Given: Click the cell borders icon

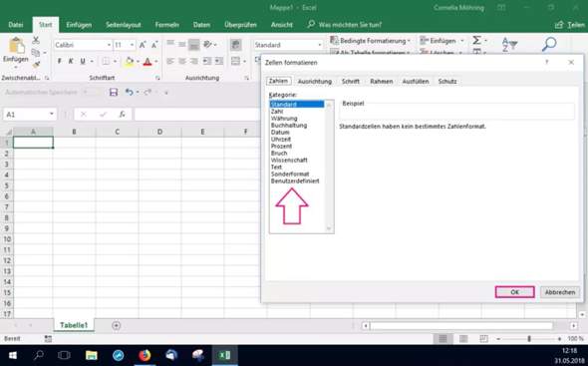Looking at the screenshot, I should point(106,61).
